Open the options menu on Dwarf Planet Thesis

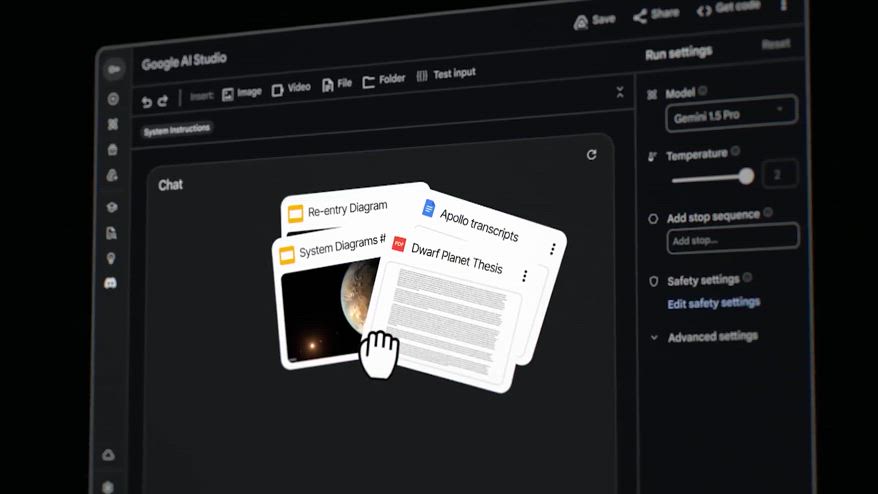click(x=525, y=276)
